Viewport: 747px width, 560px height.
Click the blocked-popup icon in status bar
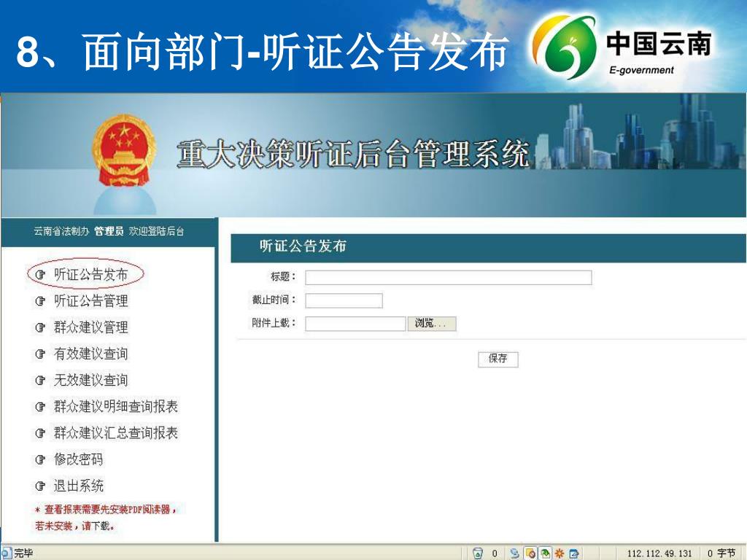tap(530, 553)
